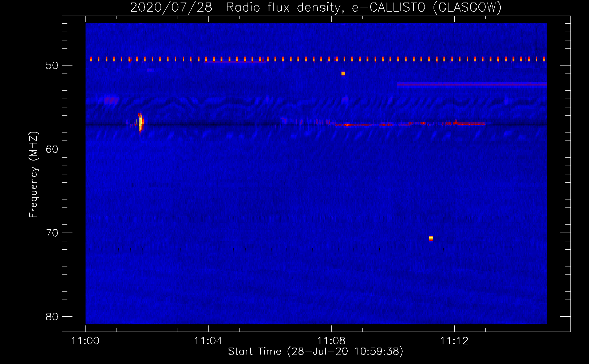Click the bright yellow burst near 11:02

coord(141,122)
